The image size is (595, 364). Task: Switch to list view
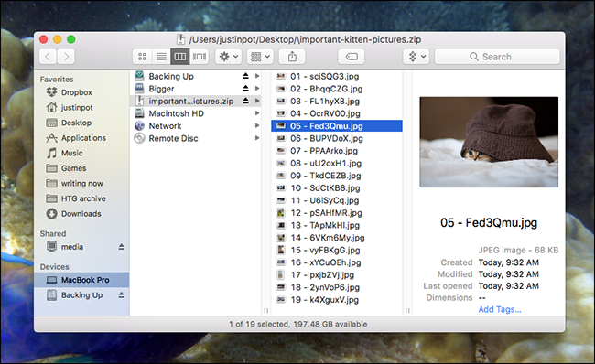[x=161, y=57]
